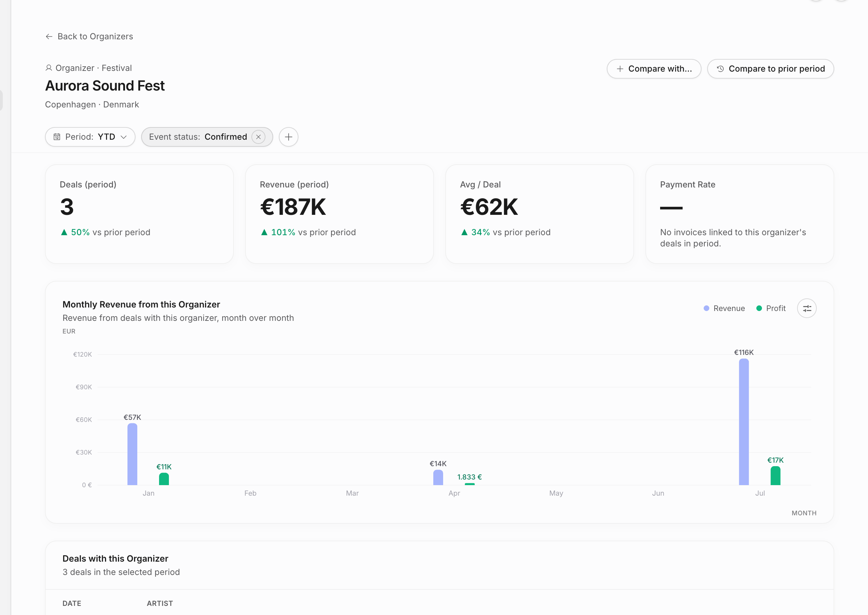Click the Profit legend color dot
This screenshot has width=868, height=615.
pos(759,308)
